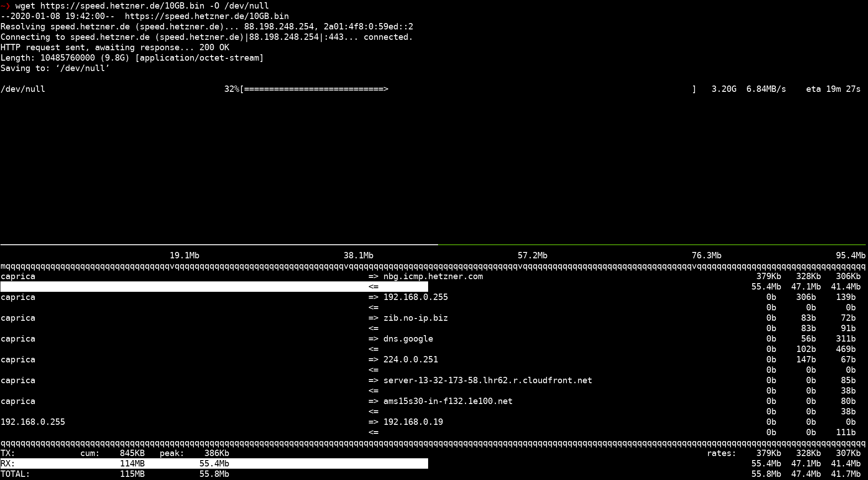Select host ams15s30-in-f132.1e100.net
The width and height of the screenshot is (868, 480).
click(x=448, y=401)
